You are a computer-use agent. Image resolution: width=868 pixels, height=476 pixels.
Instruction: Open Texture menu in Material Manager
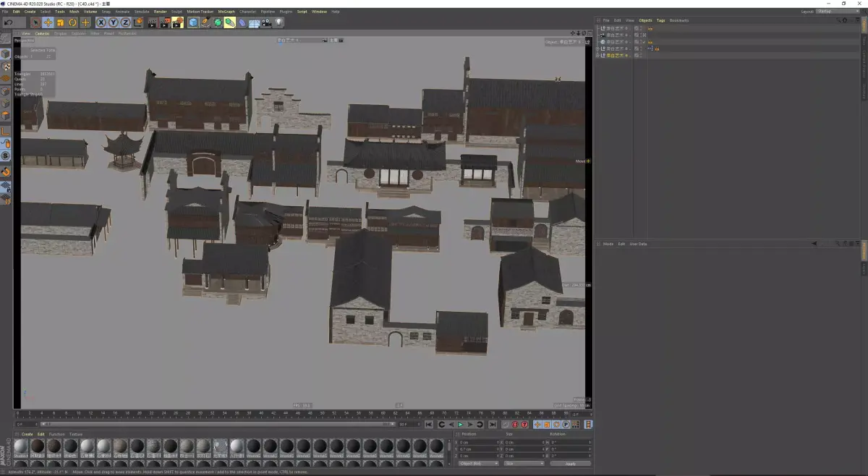pyautogui.click(x=76, y=434)
